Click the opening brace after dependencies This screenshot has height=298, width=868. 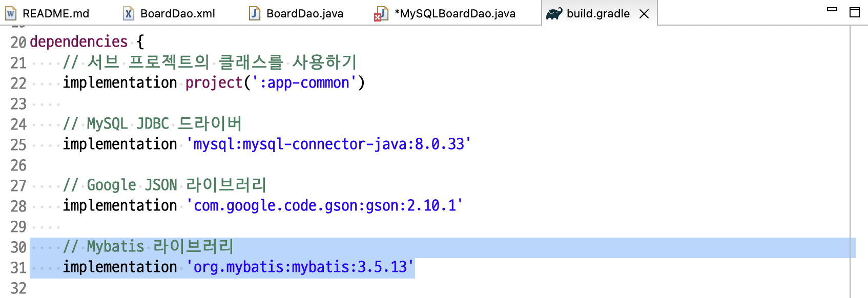coord(140,41)
